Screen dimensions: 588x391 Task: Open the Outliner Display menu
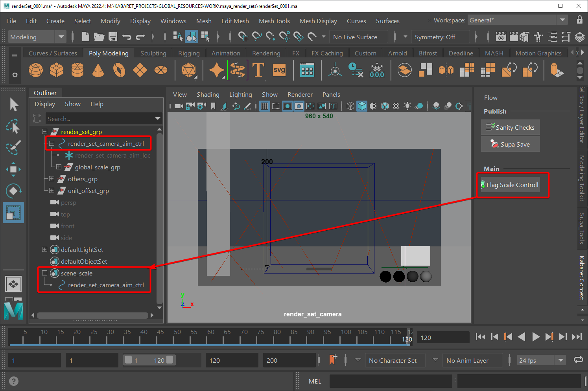[45, 104]
